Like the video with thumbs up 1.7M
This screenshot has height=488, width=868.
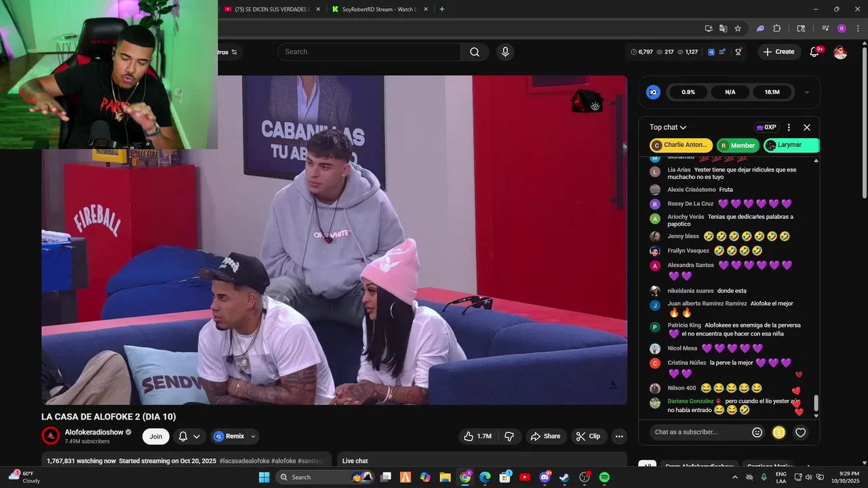point(477,436)
